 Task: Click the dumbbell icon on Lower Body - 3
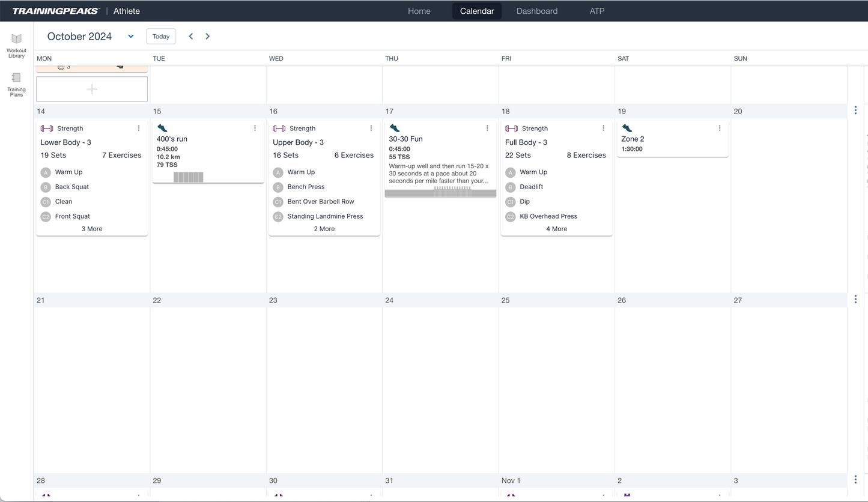[47, 129]
